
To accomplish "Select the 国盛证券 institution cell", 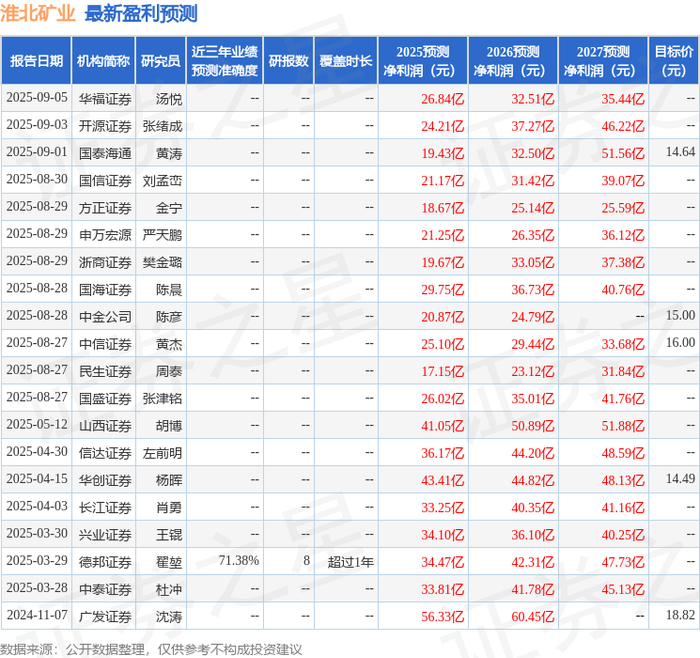I will coord(105,398).
